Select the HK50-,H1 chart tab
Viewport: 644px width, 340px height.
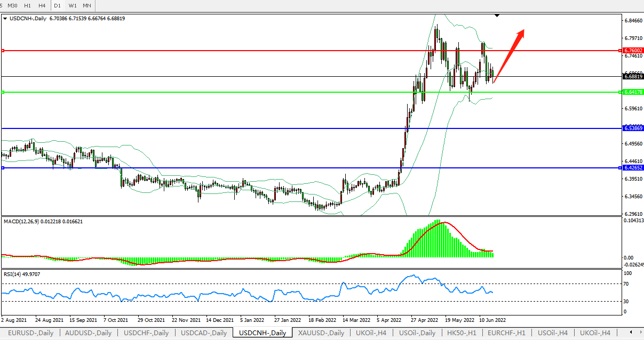462,333
